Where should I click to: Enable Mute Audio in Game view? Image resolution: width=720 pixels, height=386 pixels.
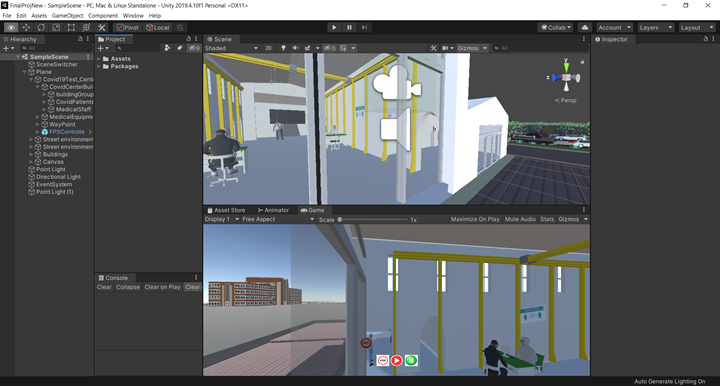[520, 219]
